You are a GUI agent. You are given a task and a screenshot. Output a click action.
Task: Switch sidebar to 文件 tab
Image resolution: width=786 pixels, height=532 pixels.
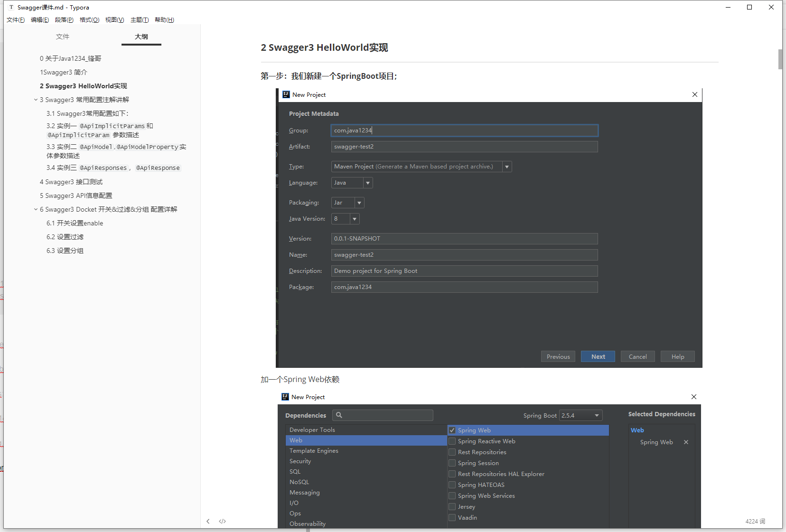pos(62,37)
